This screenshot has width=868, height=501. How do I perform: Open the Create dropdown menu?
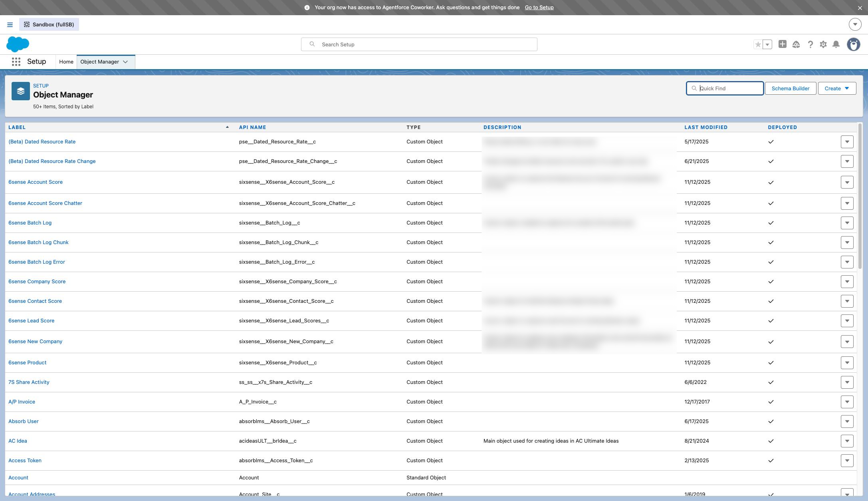click(x=837, y=88)
